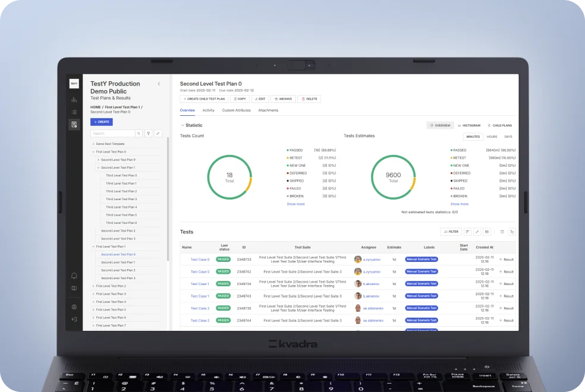The image size is (585, 392).
Task: Click the test plan Search field
Action: pyautogui.click(x=112, y=134)
